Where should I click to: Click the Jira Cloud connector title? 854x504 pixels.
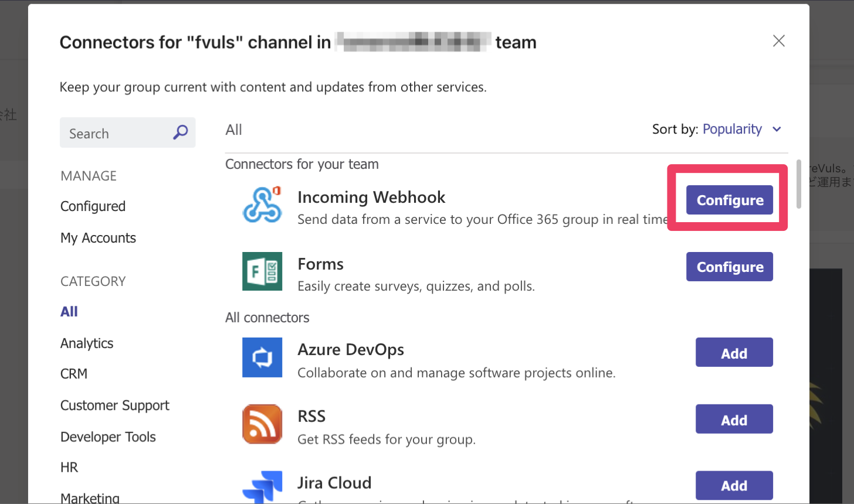click(x=334, y=483)
